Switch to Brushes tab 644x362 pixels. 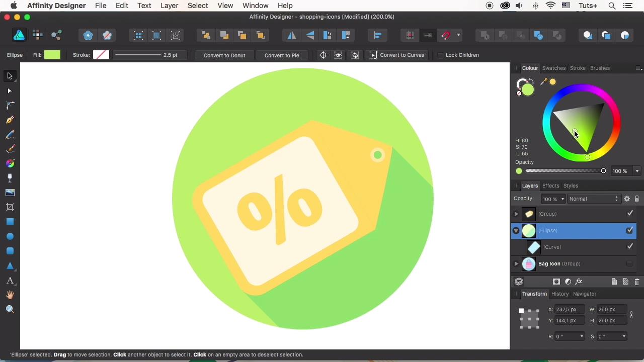point(600,68)
